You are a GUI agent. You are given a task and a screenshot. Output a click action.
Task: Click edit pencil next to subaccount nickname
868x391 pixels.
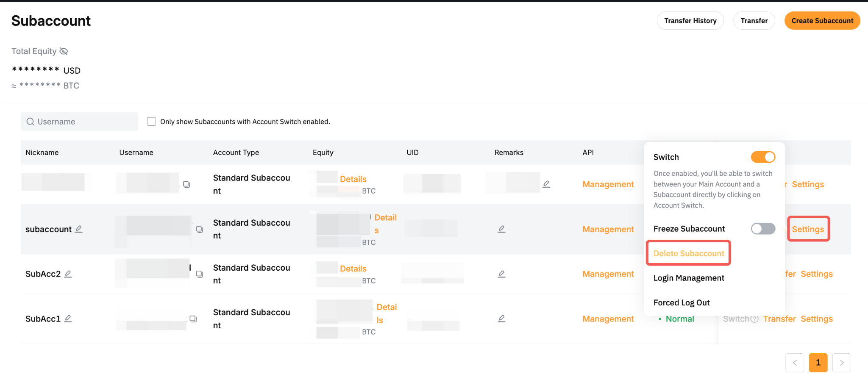(x=79, y=229)
